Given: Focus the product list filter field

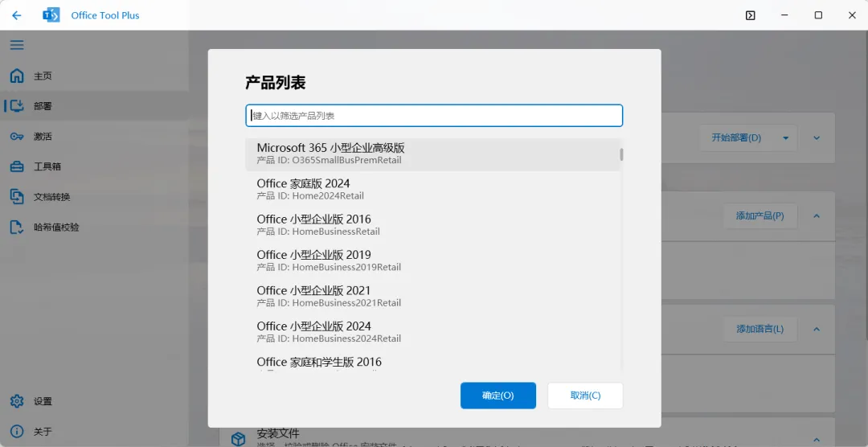Looking at the screenshot, I should tap(434, 116).
